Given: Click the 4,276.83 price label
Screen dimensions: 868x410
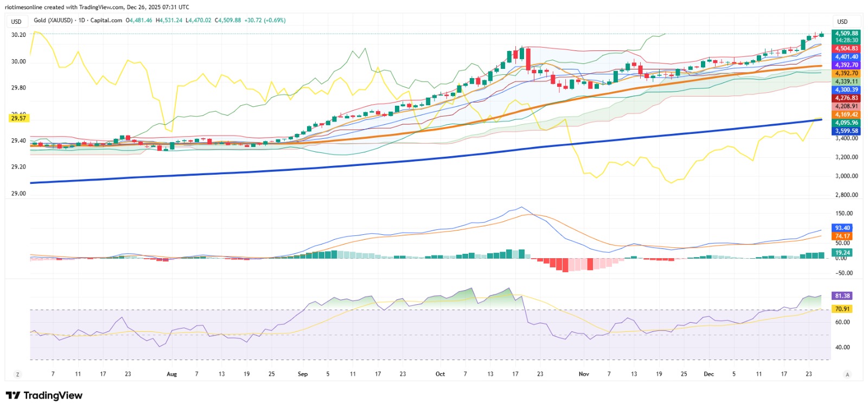Looking at the screenshot, I should tap(846, 98).
